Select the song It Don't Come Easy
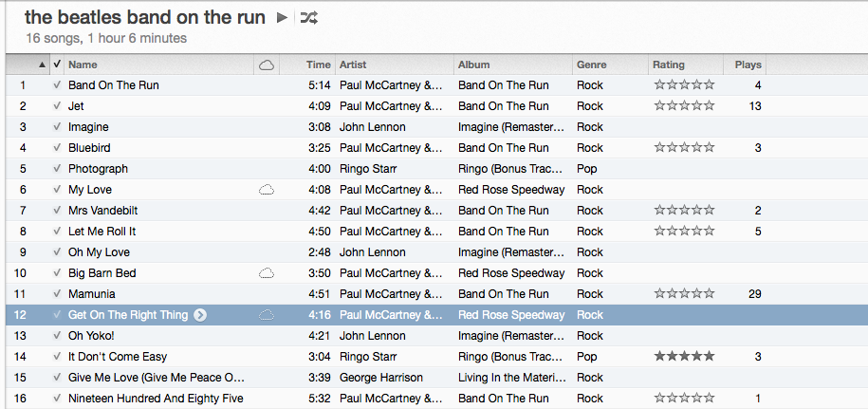868x409 pixels. coord(118,357)
